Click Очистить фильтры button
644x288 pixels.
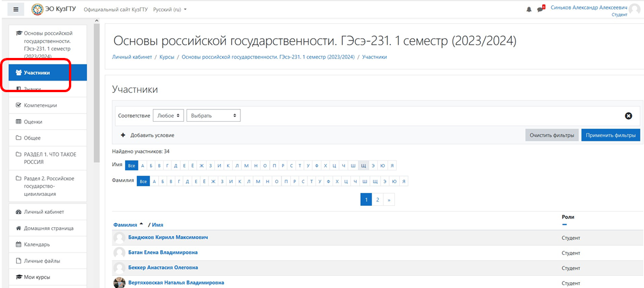click(x=551, y=135)
